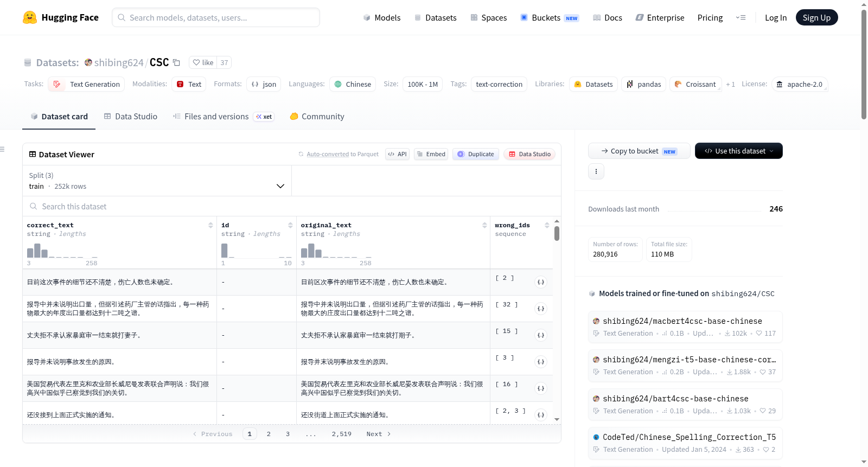868x467 pixels.
Task: Open the apache-2.0 license tag
Action: [800, 84]
